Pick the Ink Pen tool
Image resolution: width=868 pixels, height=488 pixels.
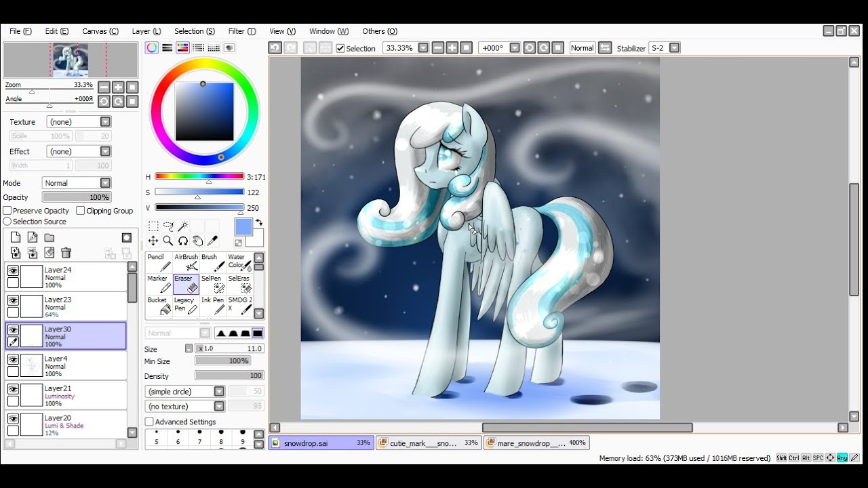pos(213,305)
